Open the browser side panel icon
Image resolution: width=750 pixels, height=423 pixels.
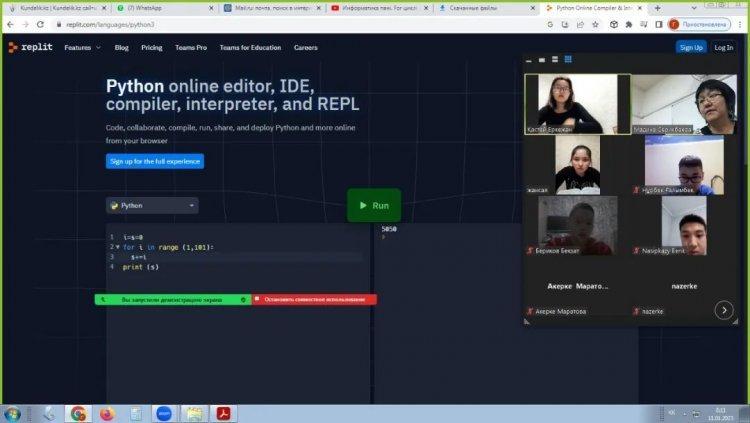pos(659,24)
